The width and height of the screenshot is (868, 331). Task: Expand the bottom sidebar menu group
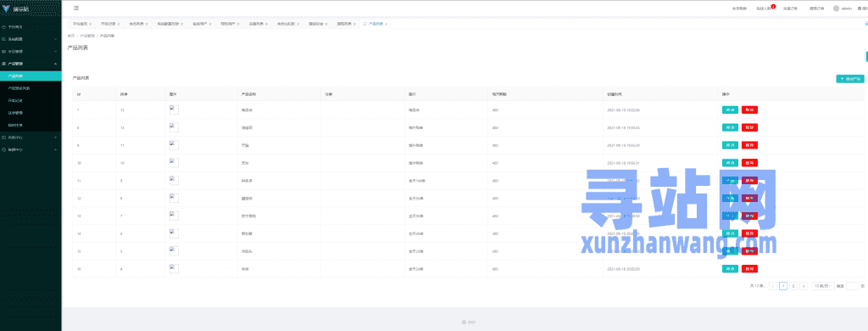point(31,149)
